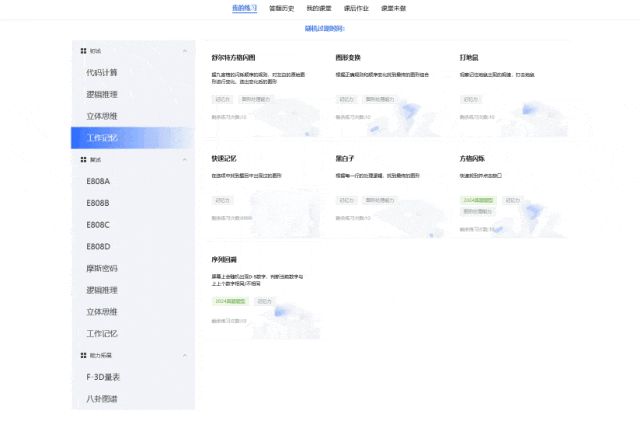
Task: Click the green tag on 序列回溯 card
Action: (x=229, y=301)
